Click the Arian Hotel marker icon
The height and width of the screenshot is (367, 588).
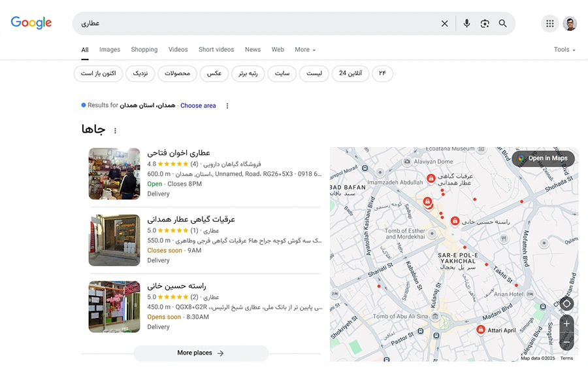point(531,294)
